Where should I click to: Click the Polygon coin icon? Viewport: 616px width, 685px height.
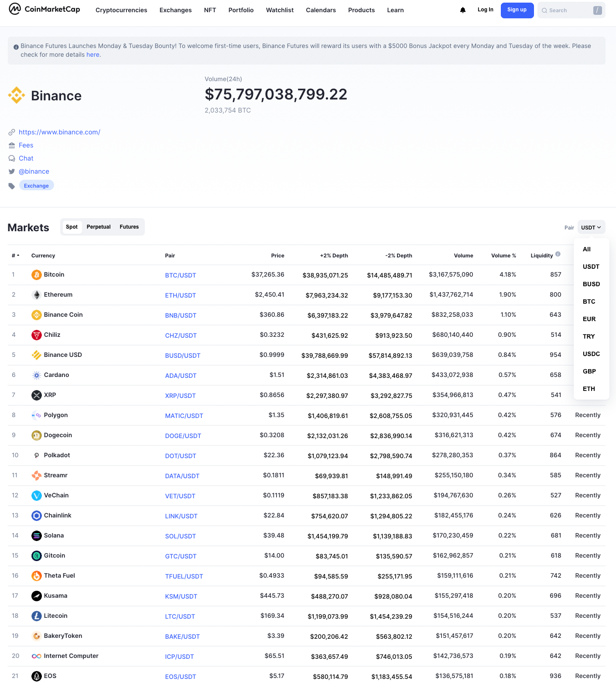(37, 415)
